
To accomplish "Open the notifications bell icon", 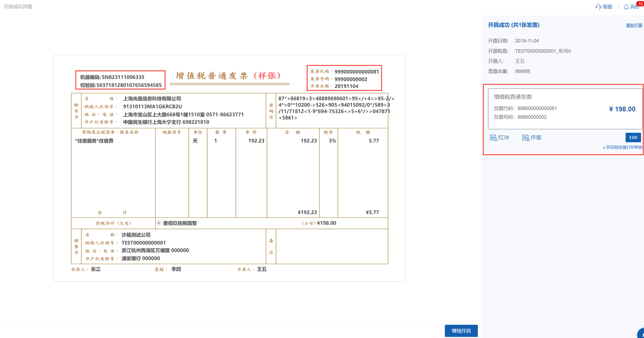I will (626, 7).
